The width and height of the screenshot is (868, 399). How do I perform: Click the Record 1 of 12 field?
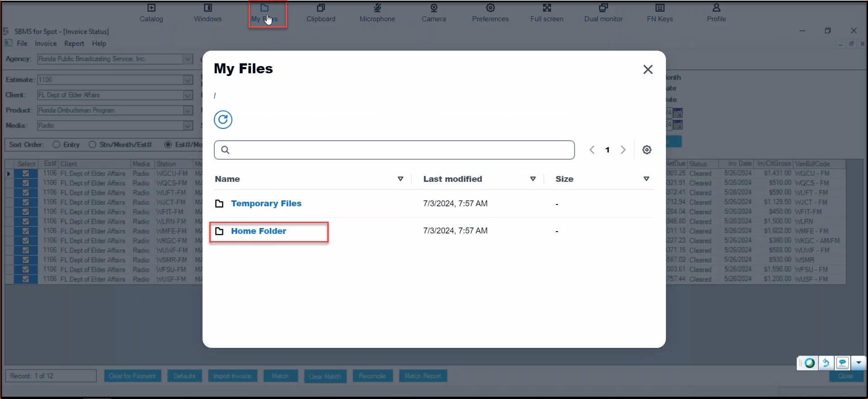(51, 376)
